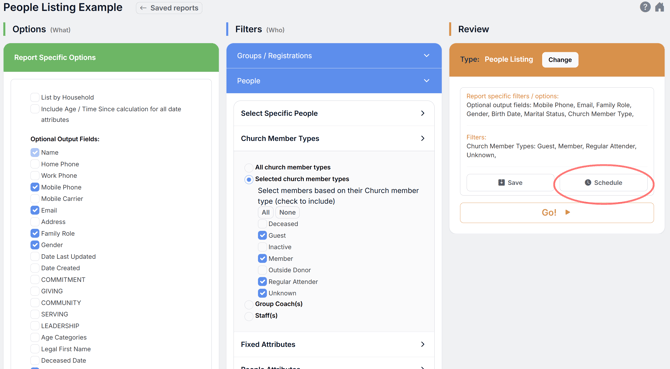Go to home via house icon
670x369 pixels.
pos(660,7)
